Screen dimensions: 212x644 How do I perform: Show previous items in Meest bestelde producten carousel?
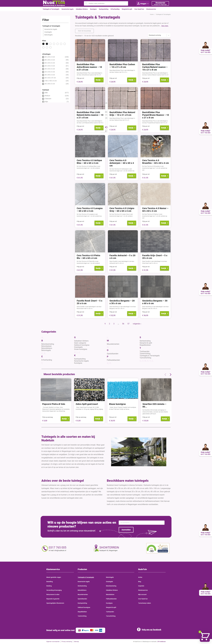[165, 374]
